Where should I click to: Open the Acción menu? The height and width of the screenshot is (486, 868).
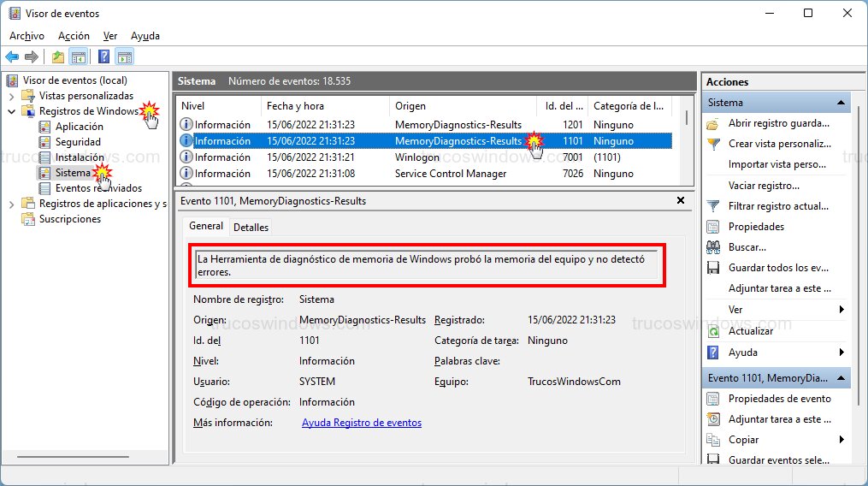[74, 36]
